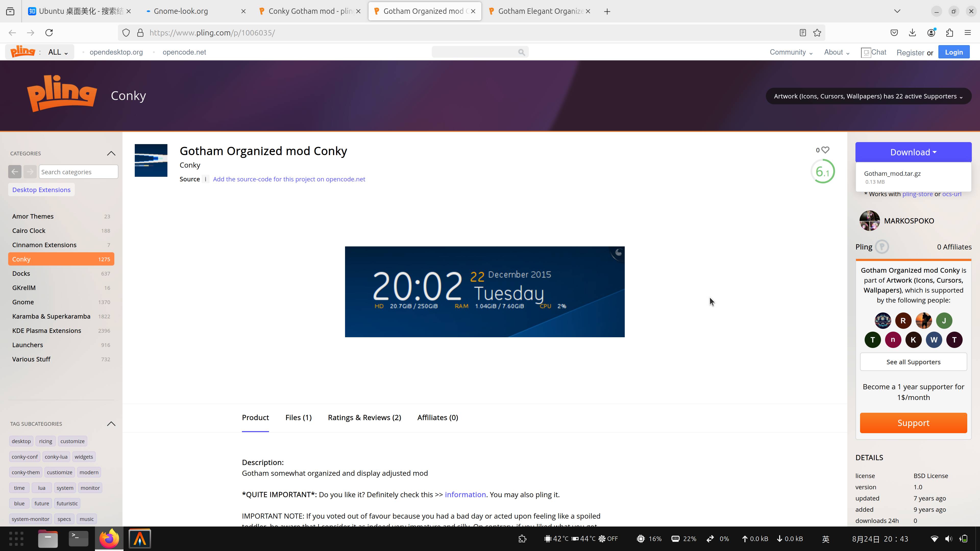Image resolution: width=980 pixels, height=551 pixels.
Task: Click the MARKOSPOKO author avatar
Action: point(869,221)
